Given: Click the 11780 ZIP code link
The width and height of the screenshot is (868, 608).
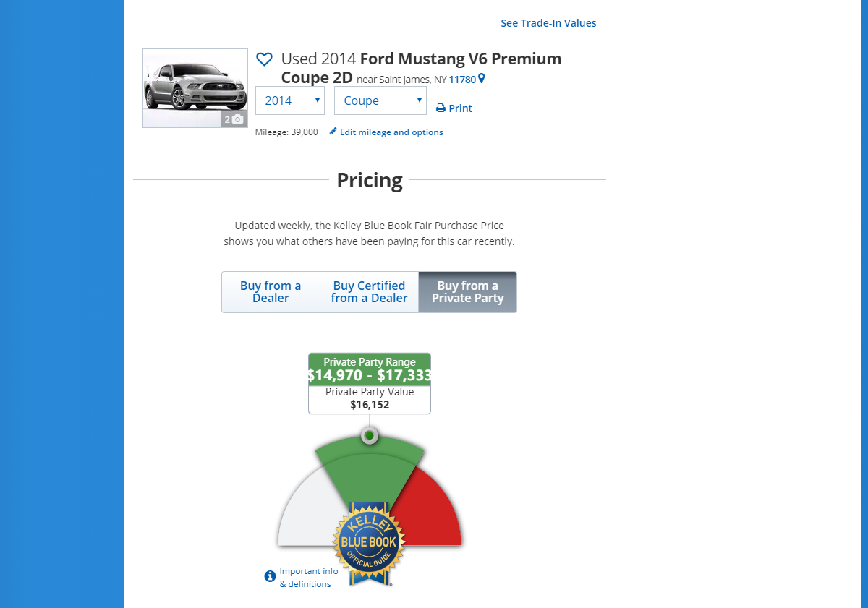Looking at the screenshot, I should pyautogui.click(x=462, y=80).
